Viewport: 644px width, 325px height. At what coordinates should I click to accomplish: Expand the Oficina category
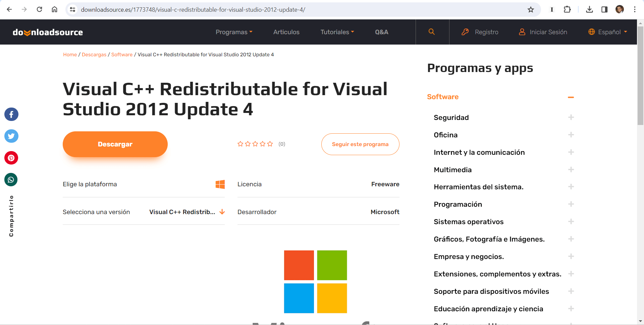pyautogui.click(x=571, y=135)
